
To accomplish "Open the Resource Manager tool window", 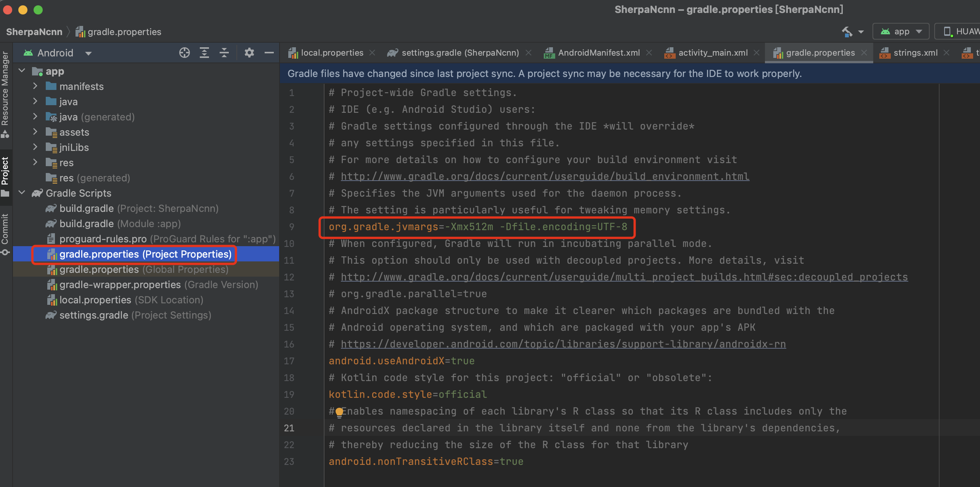I will point(5,94).
